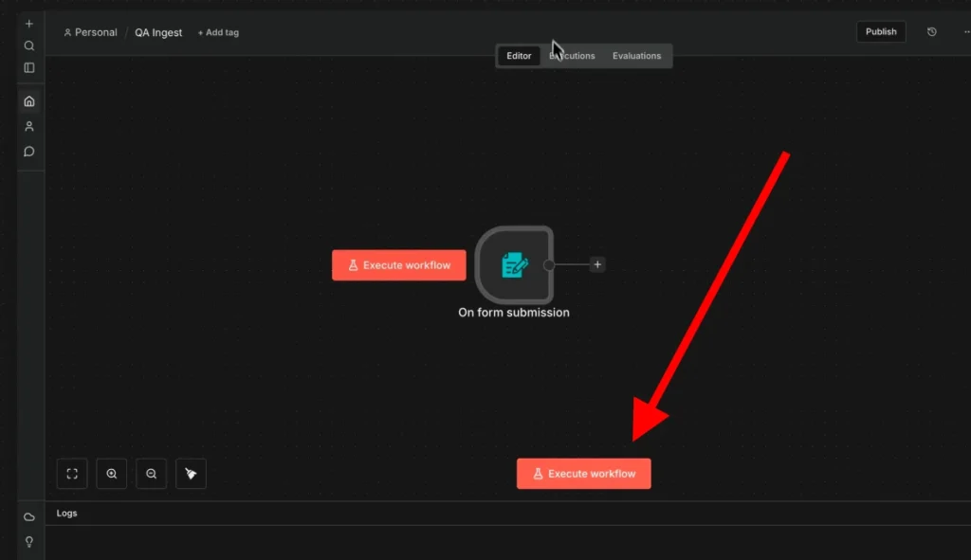Image resolution: width=971 pixels, height=560 pixels.
Task: Expand the Logs panel at the bottom
Action: pyautogui.click(x=66, y=513)
